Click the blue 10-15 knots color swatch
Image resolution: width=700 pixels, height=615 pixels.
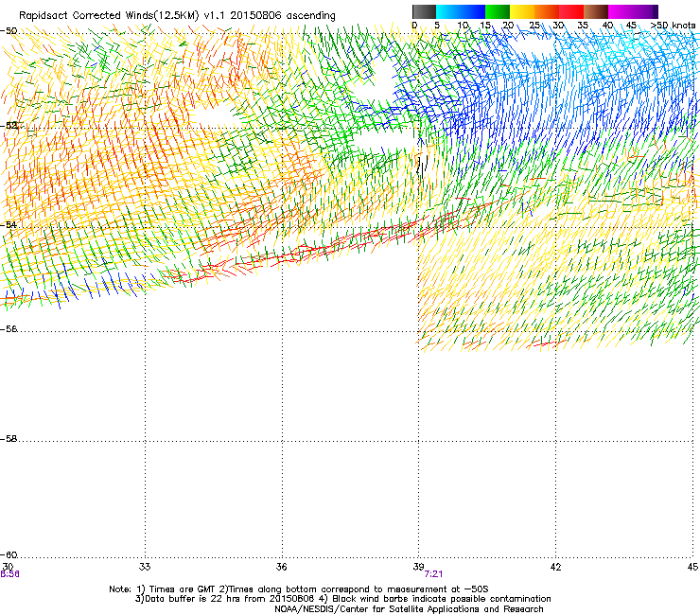click(x=473, y=11)
